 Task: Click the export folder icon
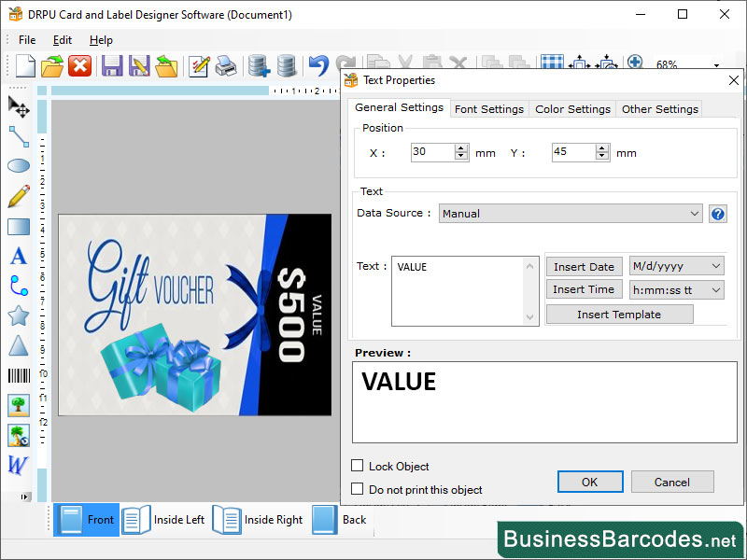[166, 65]
